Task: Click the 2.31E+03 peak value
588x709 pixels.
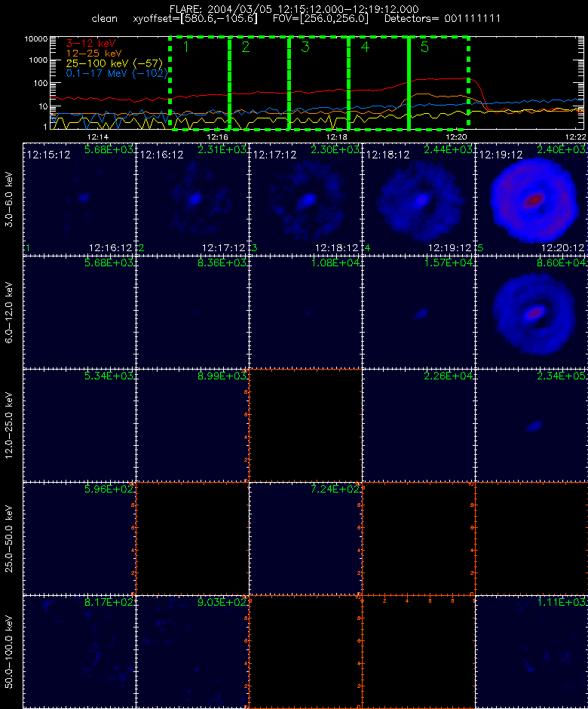Action: click(x=222, y=149)
